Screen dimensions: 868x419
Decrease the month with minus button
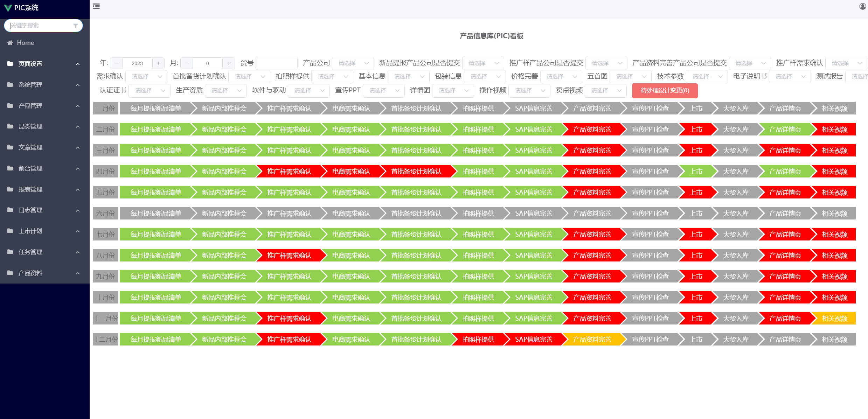click(187, 63)
